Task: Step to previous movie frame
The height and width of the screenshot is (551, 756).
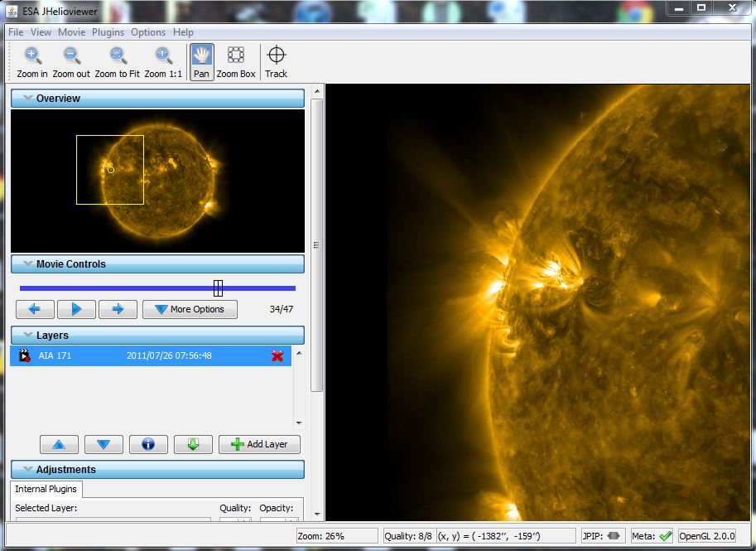Action: point(35,309)
